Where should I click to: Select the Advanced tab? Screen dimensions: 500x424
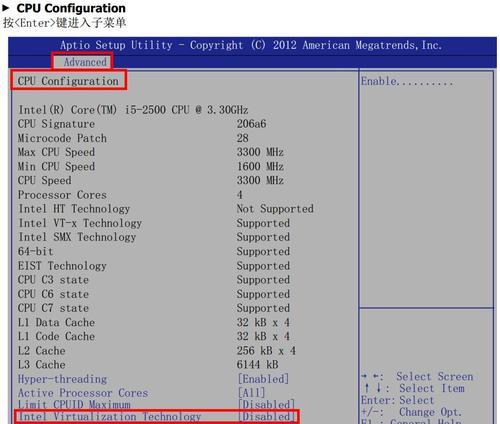point(85,62)
